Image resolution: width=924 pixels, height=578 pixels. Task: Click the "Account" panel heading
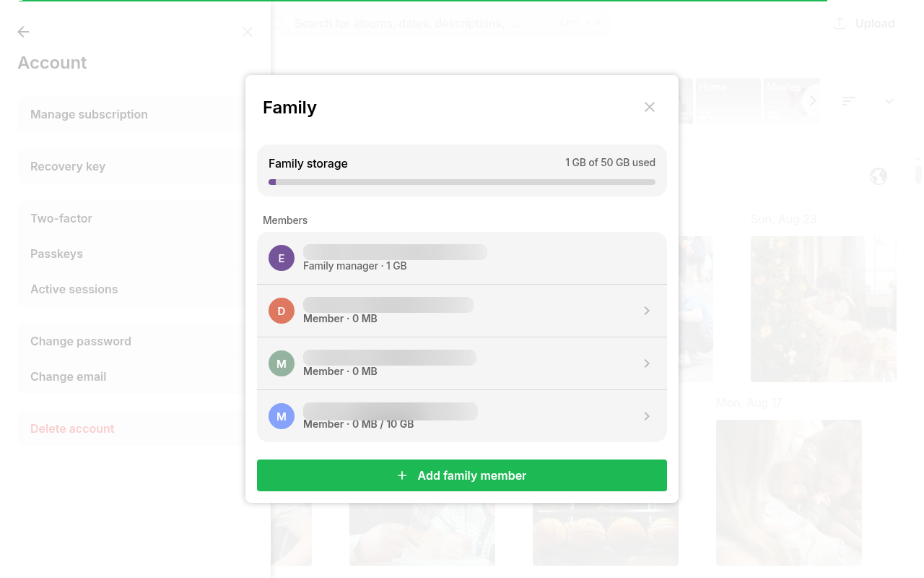click(52, 63)
